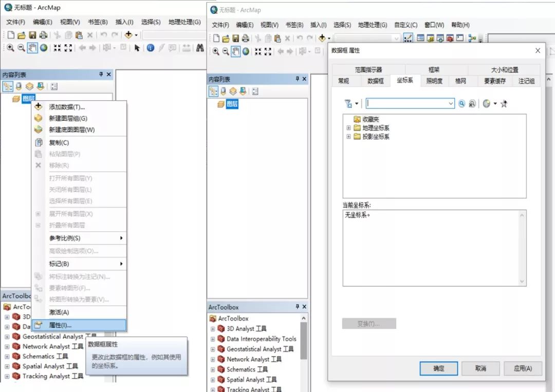Click 应用(A) button in data frame dialog
This screenshot has height=392, width=555.
(523, 368)
